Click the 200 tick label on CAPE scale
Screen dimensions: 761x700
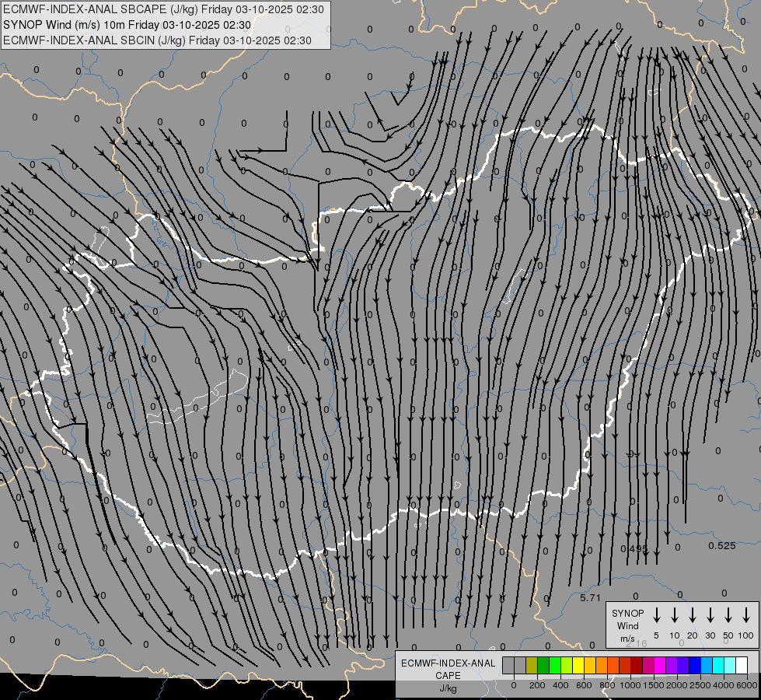(x=537, y=685)
